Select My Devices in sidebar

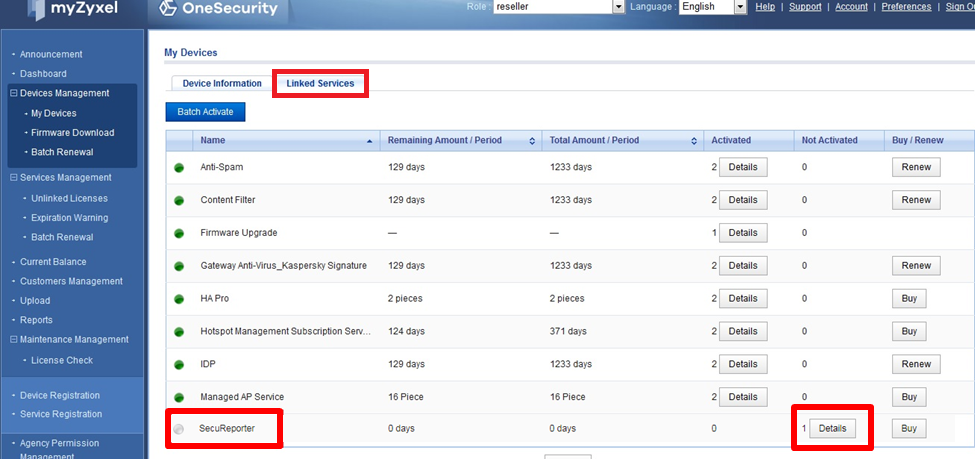(53, 113)
